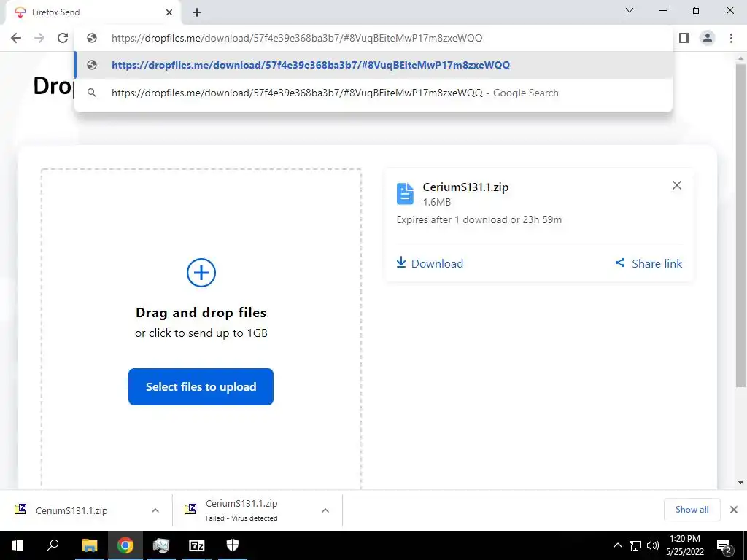The image size is (747, 560).
Task: Click the Select files to upload button
Action: (201, 386)
